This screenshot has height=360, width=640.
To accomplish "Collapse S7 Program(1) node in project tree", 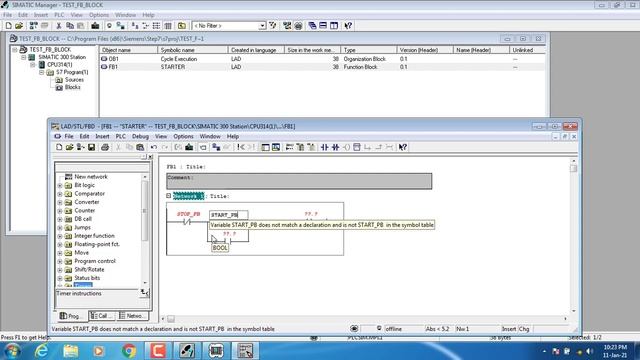I will [42, 72].
